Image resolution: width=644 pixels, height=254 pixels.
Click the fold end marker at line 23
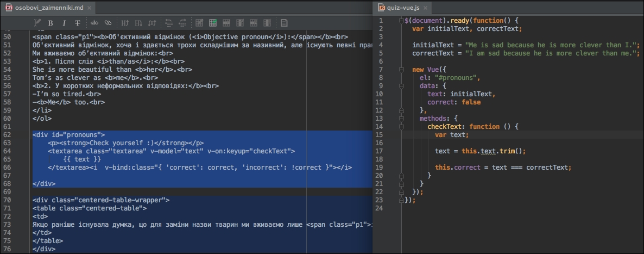(402, 200)
